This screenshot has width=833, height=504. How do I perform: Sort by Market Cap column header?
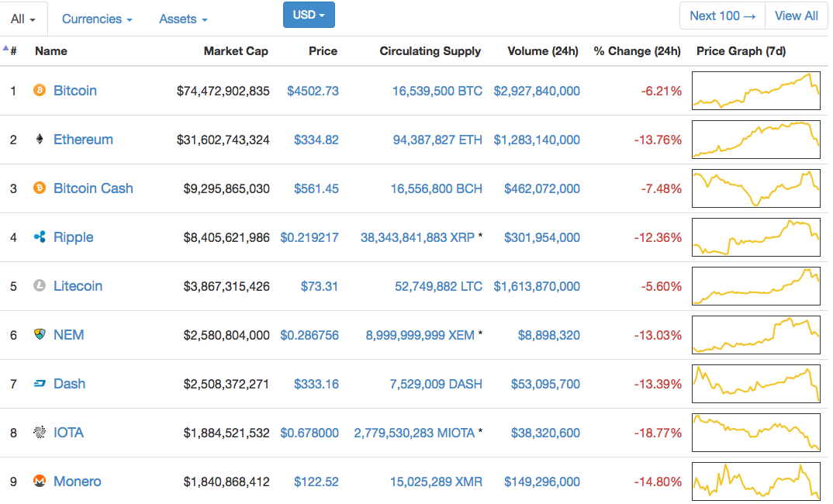pyautogui.click(x=236, y=51)
